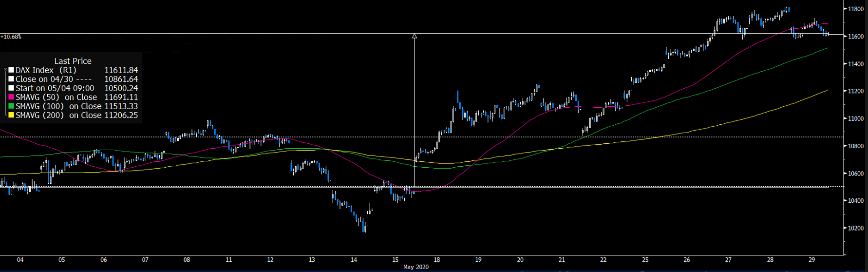The width and height of the screenshot is (868, 272).
Task: Click the white DAX Index swatch
Action: (x=11, y=70)
